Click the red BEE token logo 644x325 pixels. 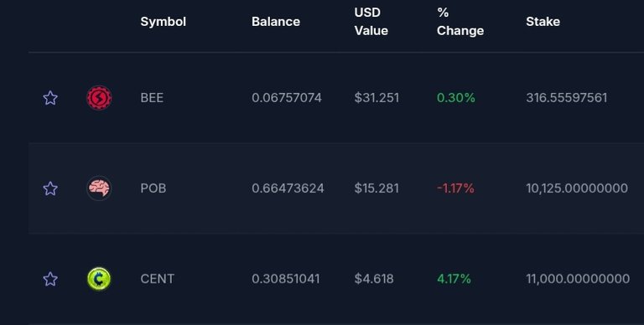[99, 98]
